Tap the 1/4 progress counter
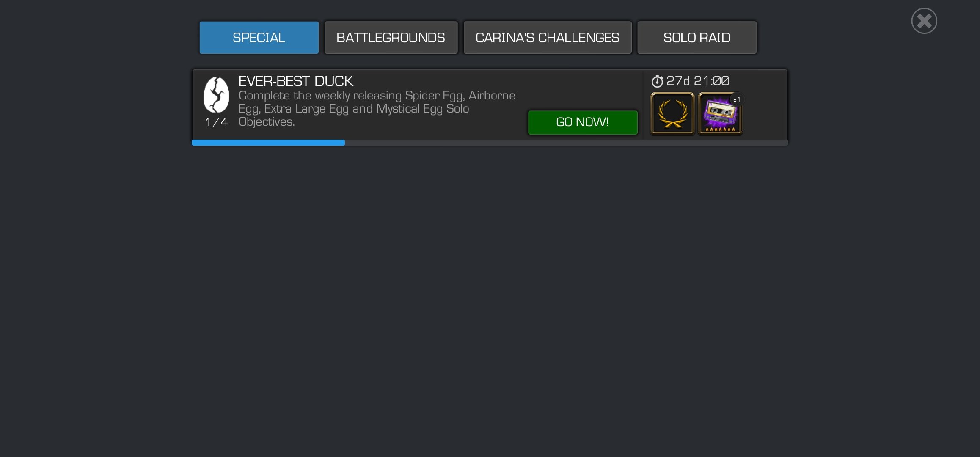Viewport: 980px width, 457px height. (x=216, y=122)
